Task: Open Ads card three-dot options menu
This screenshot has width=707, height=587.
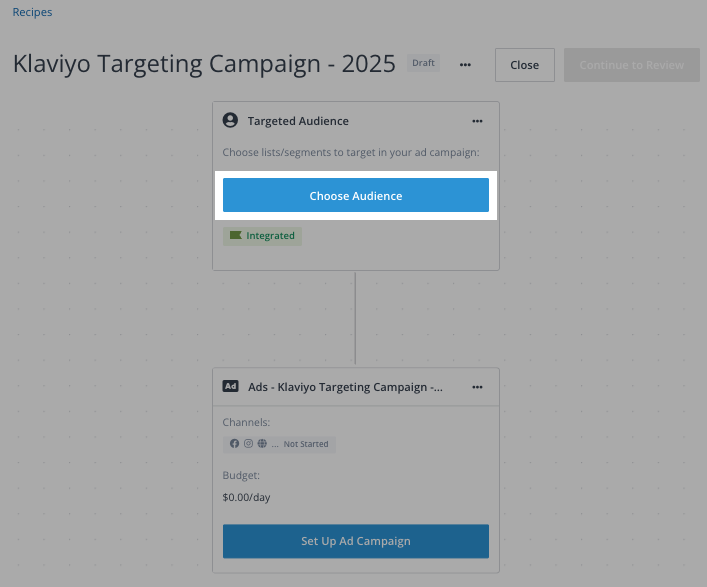Action: (x=477, y=387)
